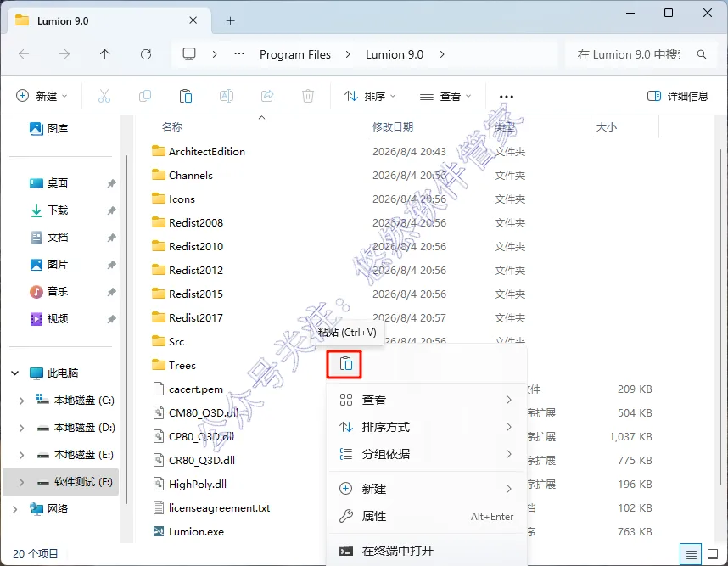Image resolution: width=728 pixels, height=566 pixels.
Task: Switch to details list view icon
Action: point(691,554)
